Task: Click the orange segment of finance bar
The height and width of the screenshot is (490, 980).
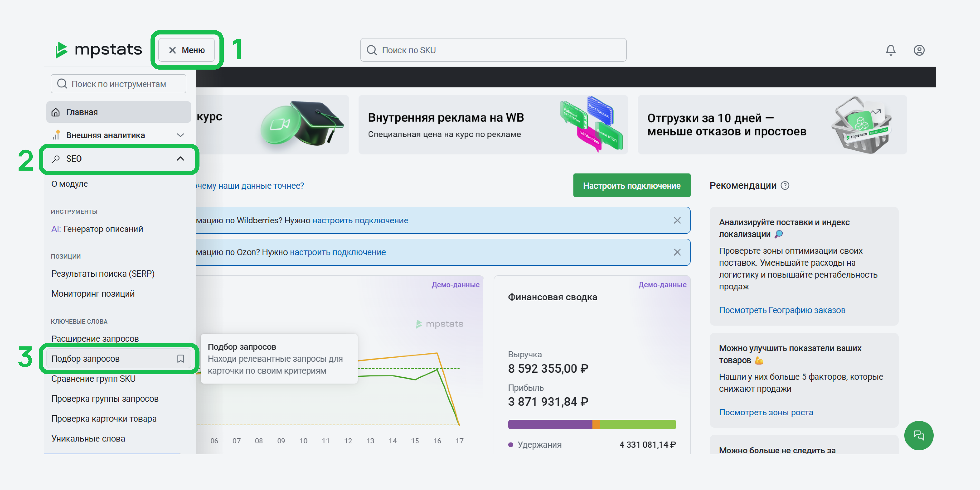Action: 596,424
